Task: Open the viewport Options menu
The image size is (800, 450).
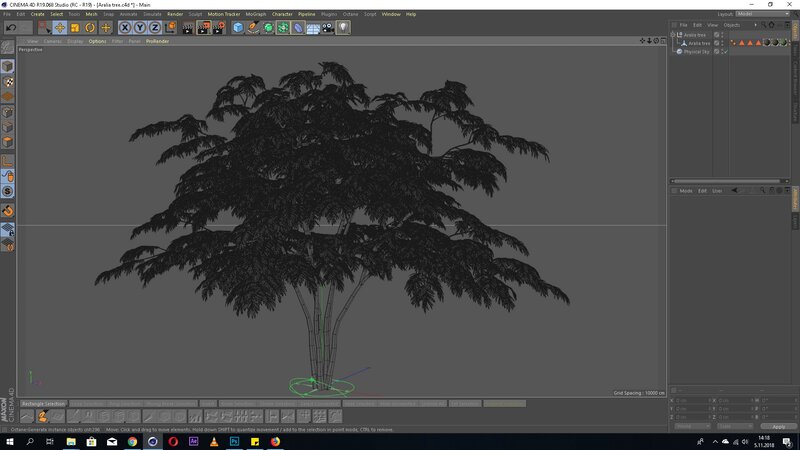Action: tap(97, 41)
